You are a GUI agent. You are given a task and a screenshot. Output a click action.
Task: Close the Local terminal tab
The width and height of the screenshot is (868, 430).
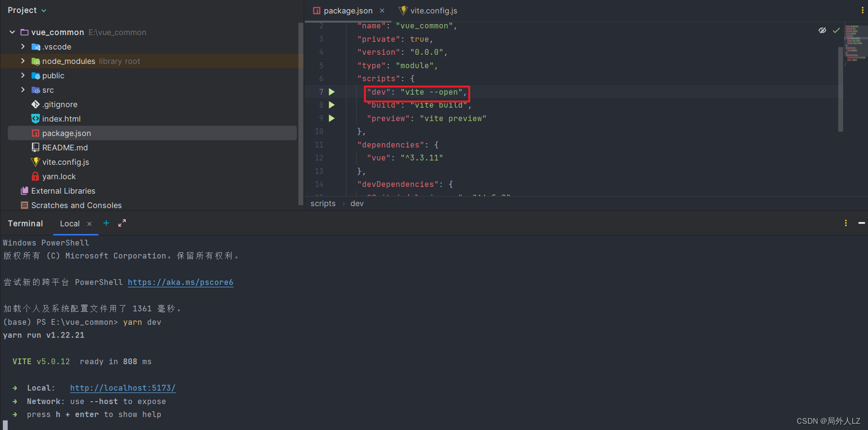[x=89, y=224]
